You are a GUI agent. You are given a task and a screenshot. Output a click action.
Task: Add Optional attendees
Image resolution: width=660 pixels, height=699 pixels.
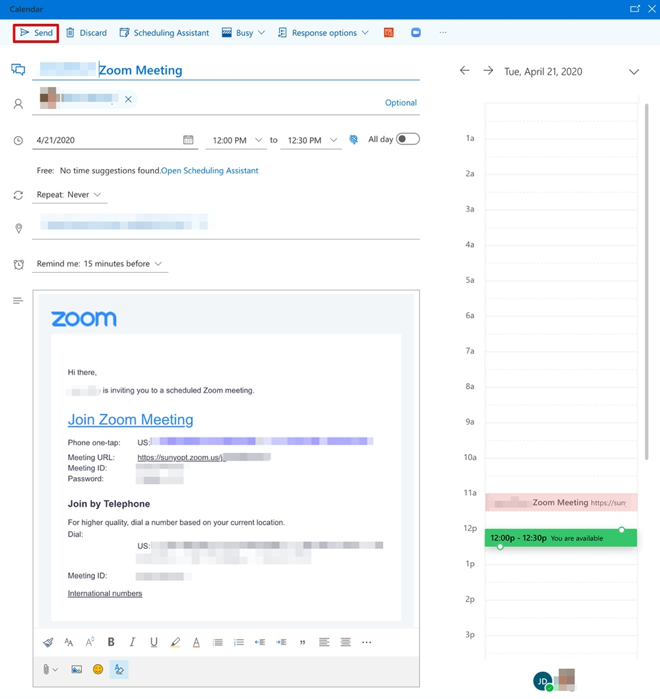click(401, 103)
